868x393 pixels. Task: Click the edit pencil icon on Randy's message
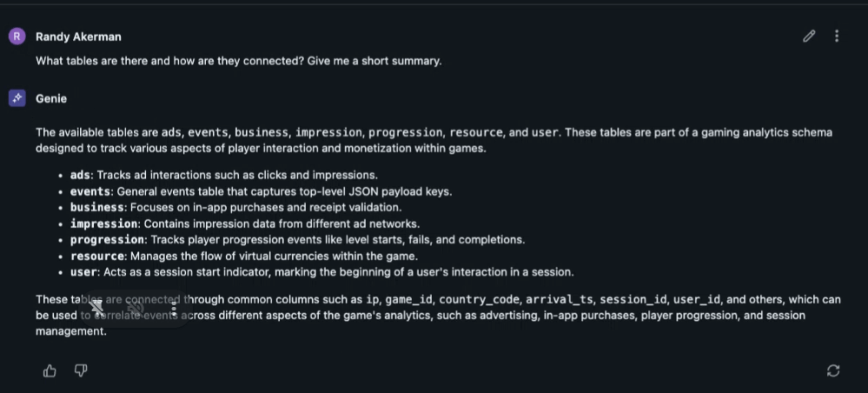(x=809, y=37)
